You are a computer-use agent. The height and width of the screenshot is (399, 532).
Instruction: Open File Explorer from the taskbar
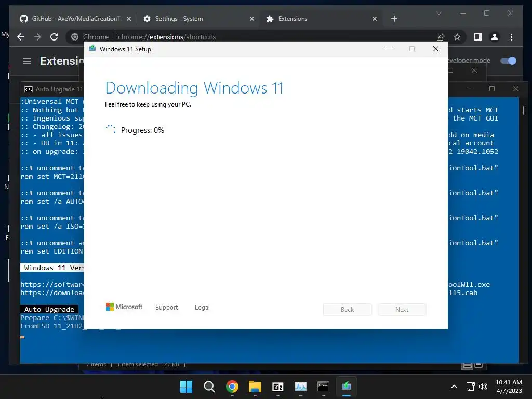[255, 387]
